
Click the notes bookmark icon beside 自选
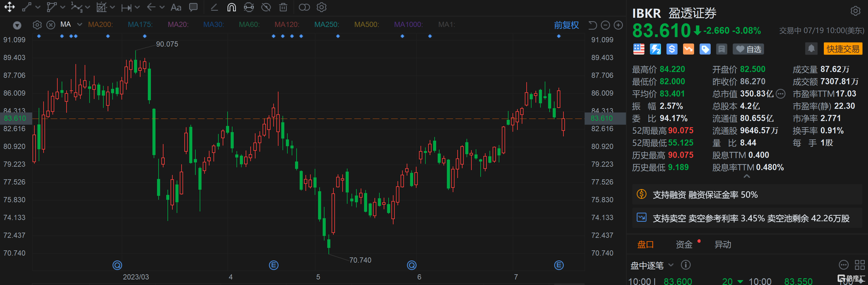pyautogui.click(x=721, y=49)
